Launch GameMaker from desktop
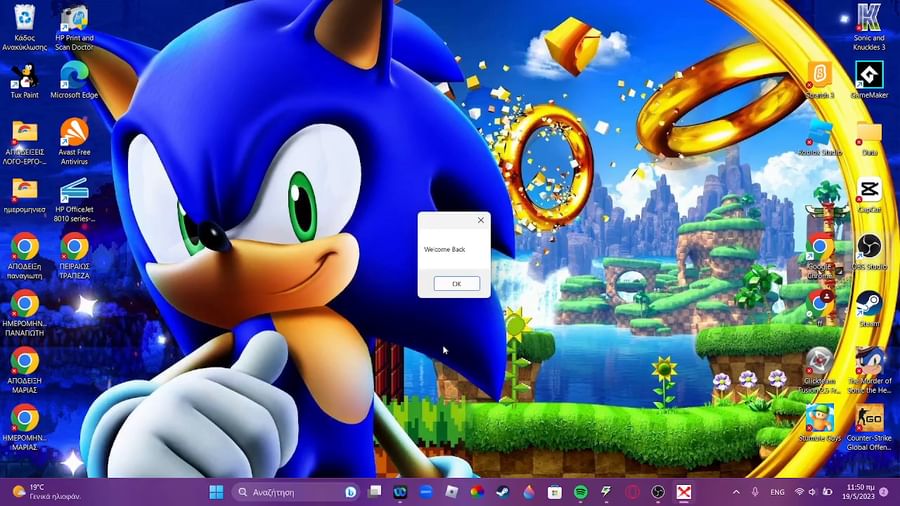This screenshot has height=506, width=900. [869, 80]
